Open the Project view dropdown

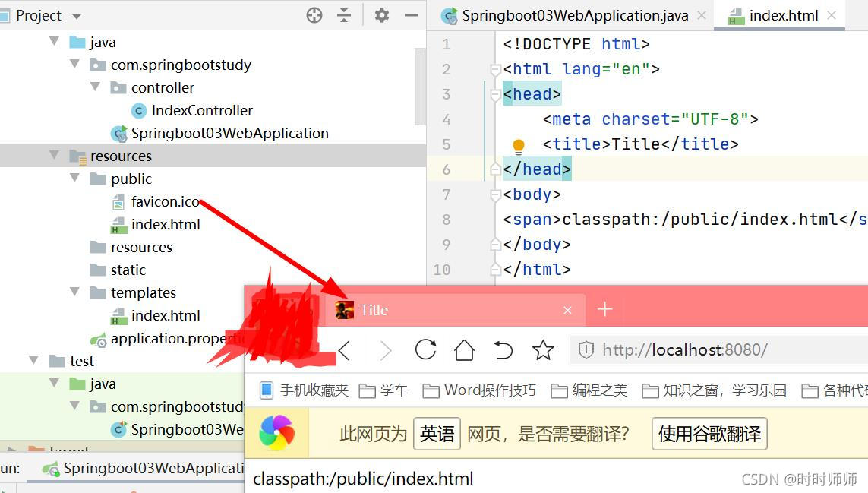[77, 16]
